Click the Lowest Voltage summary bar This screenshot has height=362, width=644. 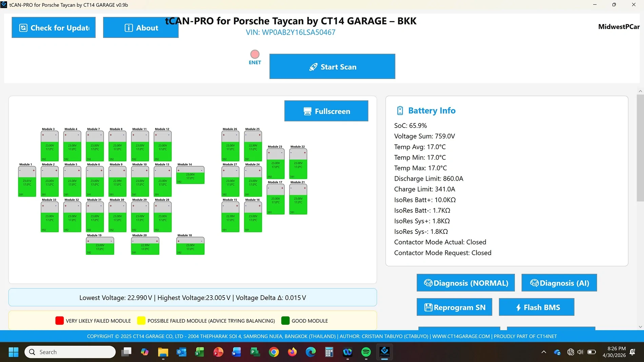[193, 298]
